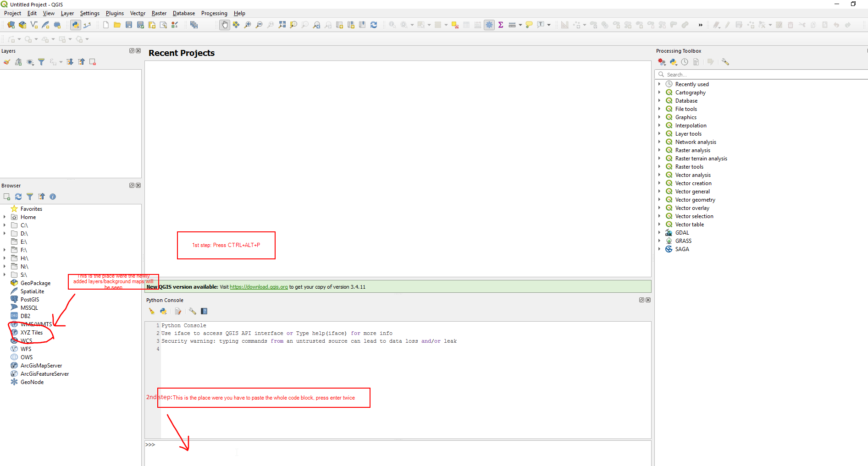Click Remove Layer icon in Layers panel
The height and width of the screenshot is (466, 868).
point(93,62)
